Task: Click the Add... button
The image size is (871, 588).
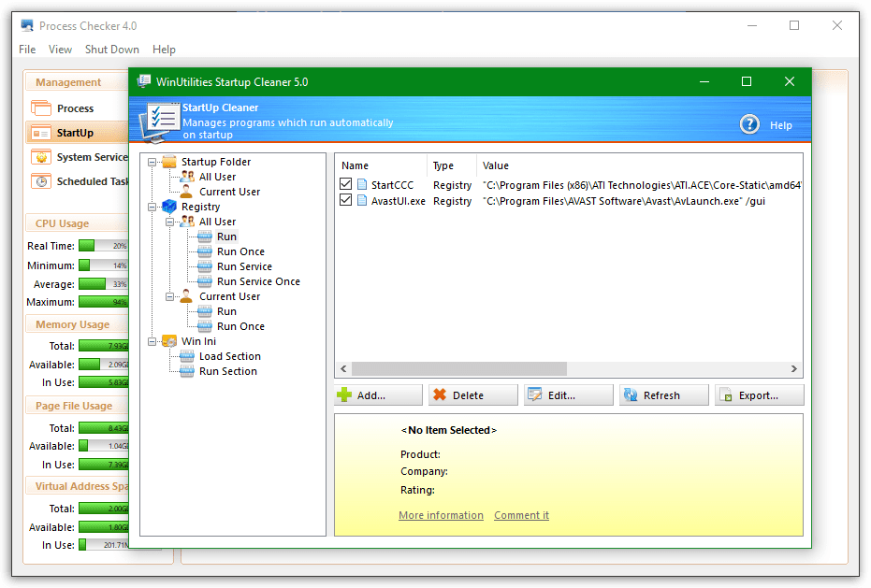Action: click(x=378, y=395)
